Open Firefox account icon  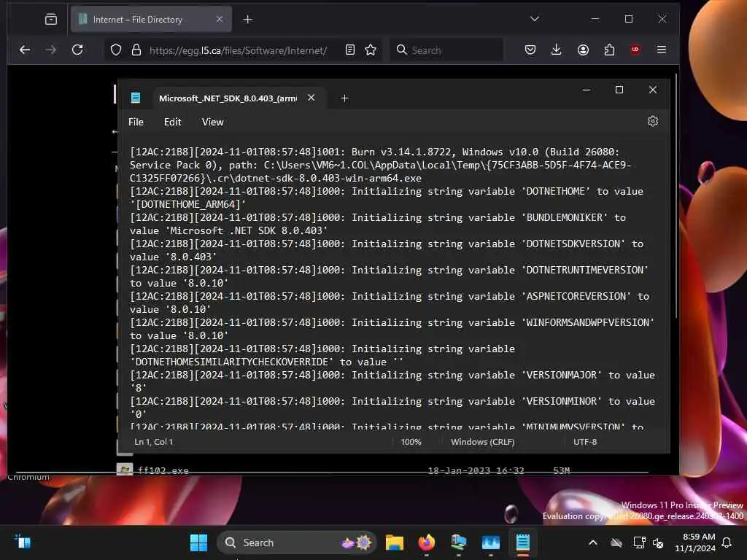tap(583, 50)
